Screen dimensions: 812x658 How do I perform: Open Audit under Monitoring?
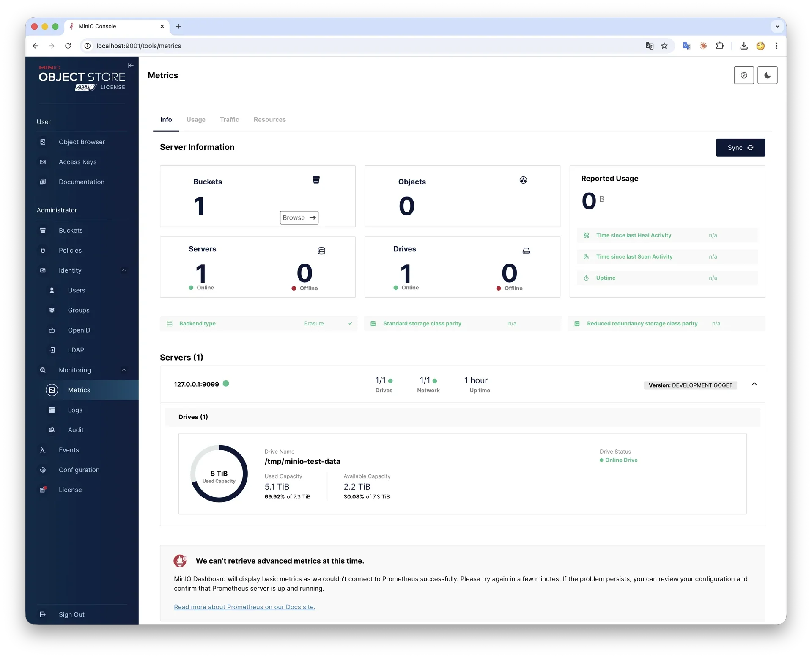(76, 430)
